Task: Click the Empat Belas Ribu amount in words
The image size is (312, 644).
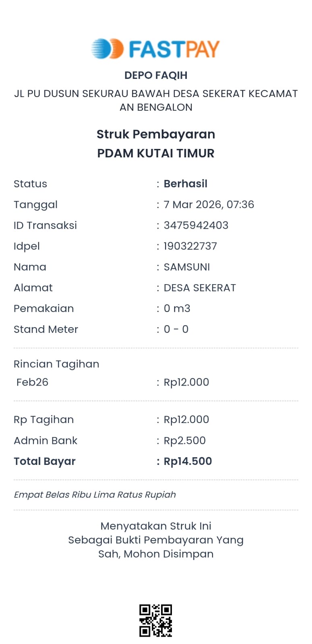Action: tap(95, 495)
